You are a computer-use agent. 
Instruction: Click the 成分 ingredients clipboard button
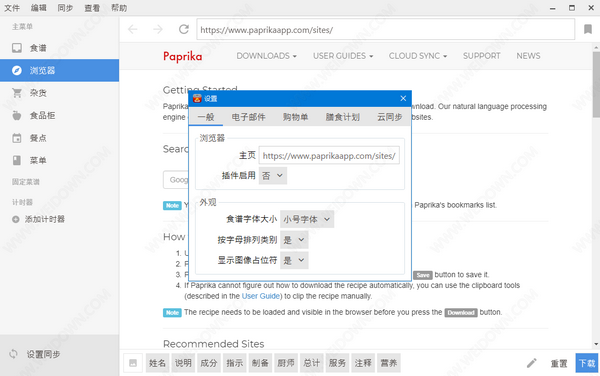pyautogui.click(x=209, y=363)
